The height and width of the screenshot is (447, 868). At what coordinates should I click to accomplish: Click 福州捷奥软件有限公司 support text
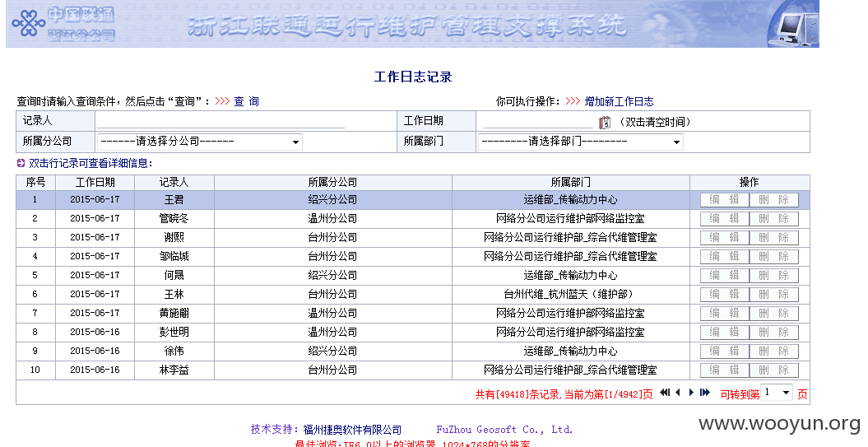(x=352, y=429)
